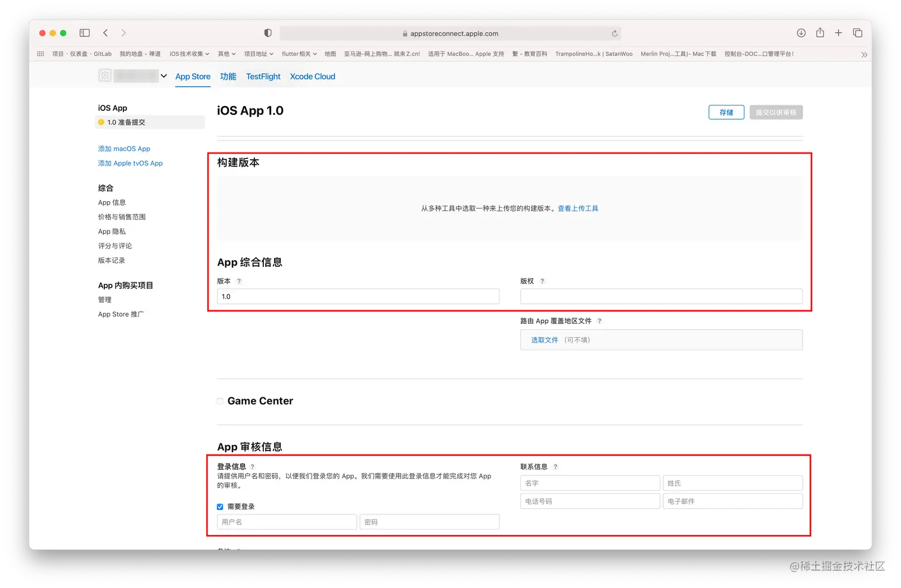The width and height of the screenshot is (901, 588).
Task: Switch to TestFlight tab
Action: coord(263,76)
